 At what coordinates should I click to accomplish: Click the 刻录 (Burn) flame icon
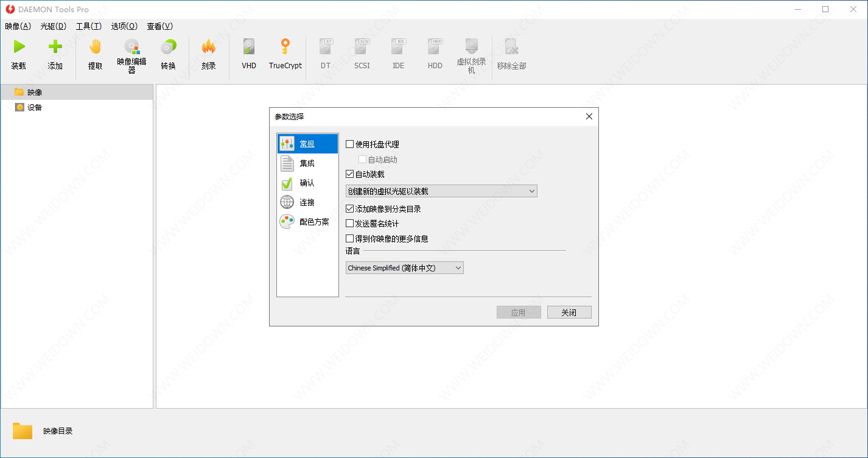coord(209,47)
